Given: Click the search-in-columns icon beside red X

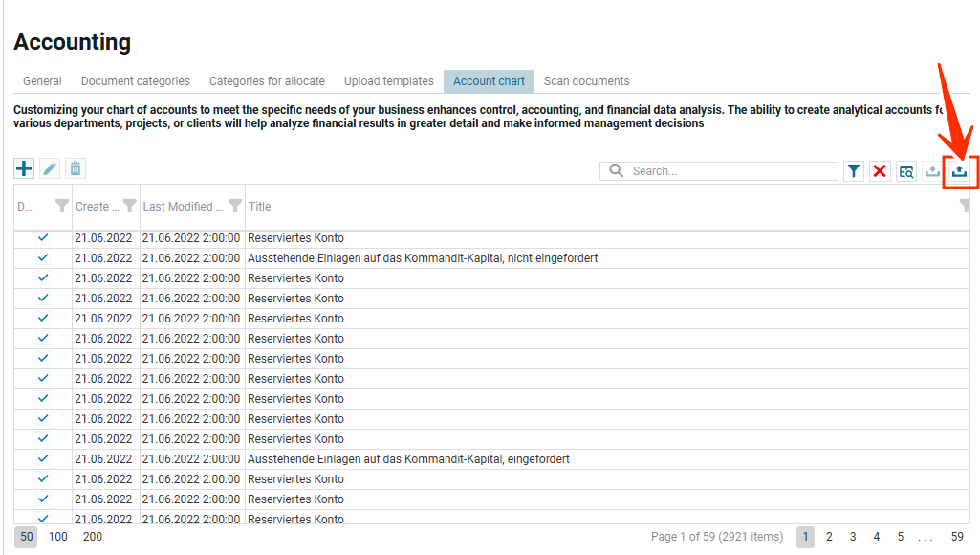Looking at the screenshot, I should coord(905,171).
